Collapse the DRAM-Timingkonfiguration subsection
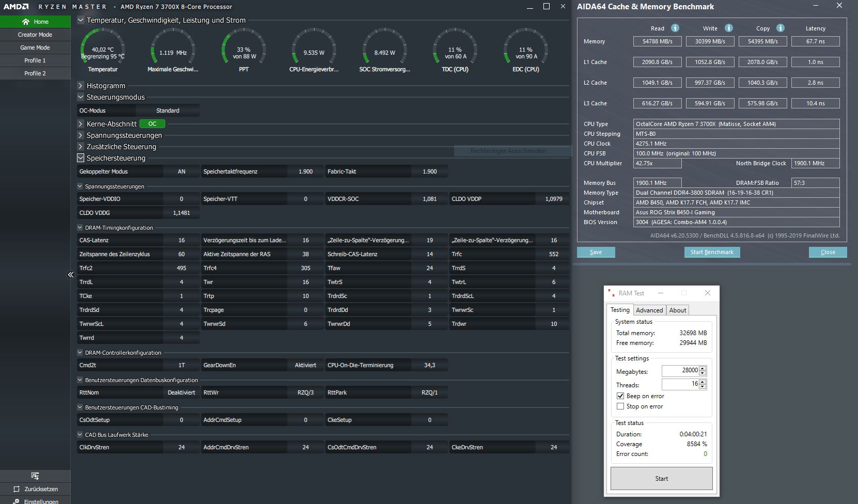 (x=80, y=228)
